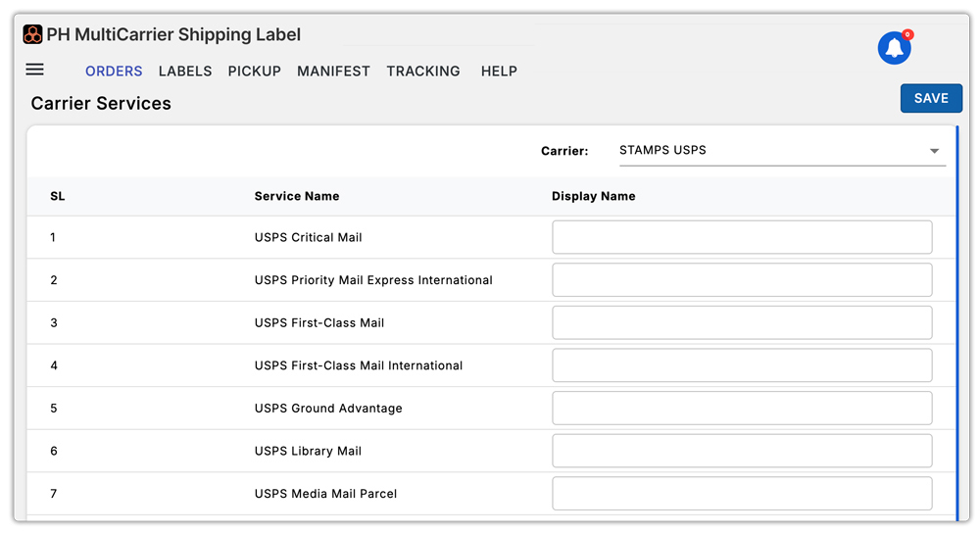Click the 'Service Name' column header
980x533 pixels.
(297, 196)
